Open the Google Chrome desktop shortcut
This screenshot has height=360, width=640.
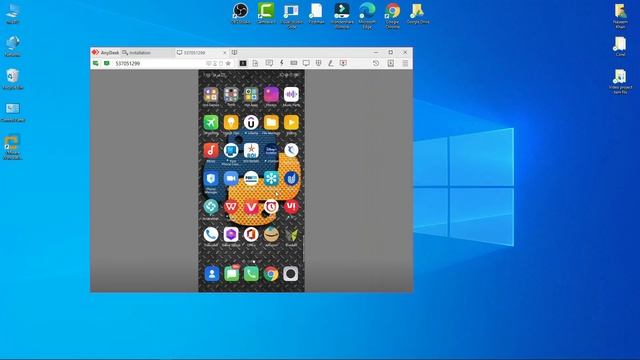pyautogui.click(x=392, y=16)
